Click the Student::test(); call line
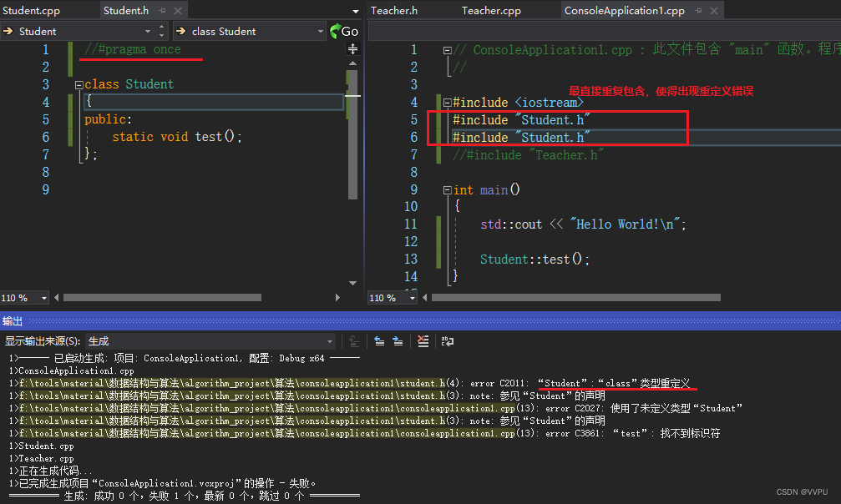Screen dimensions: 841x504 click(534, 260)
